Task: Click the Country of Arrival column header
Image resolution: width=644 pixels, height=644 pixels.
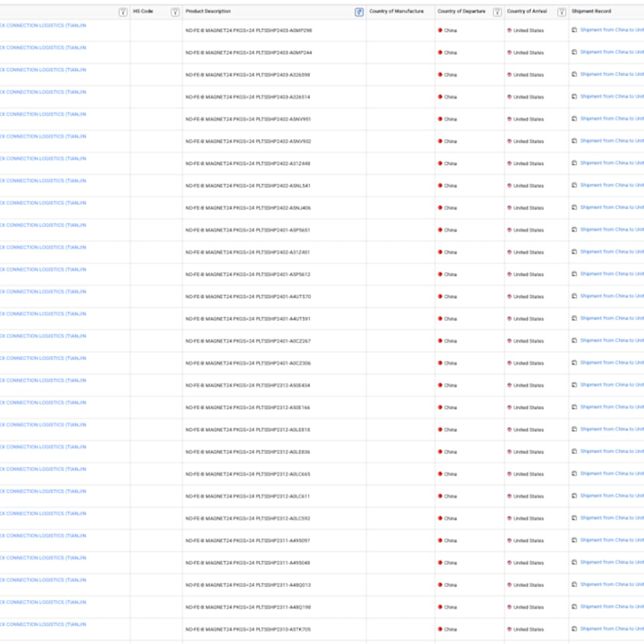Action: coord(527,11)
